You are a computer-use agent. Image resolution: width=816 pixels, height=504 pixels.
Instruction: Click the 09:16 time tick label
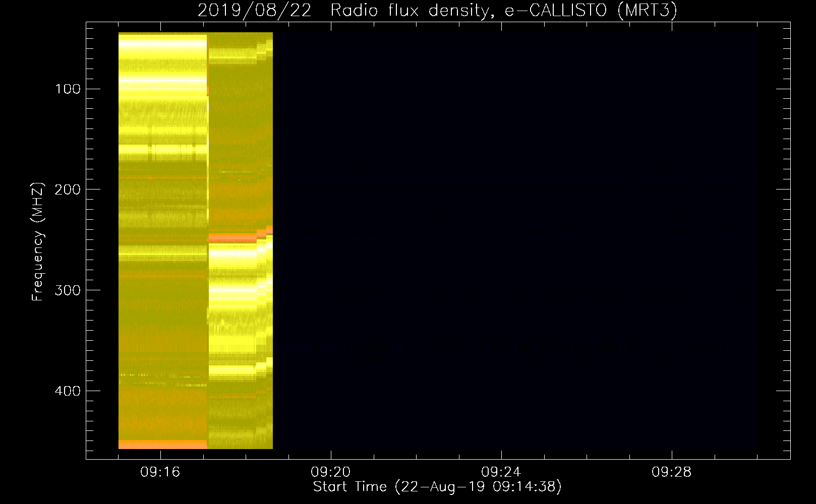click(160, 472)
